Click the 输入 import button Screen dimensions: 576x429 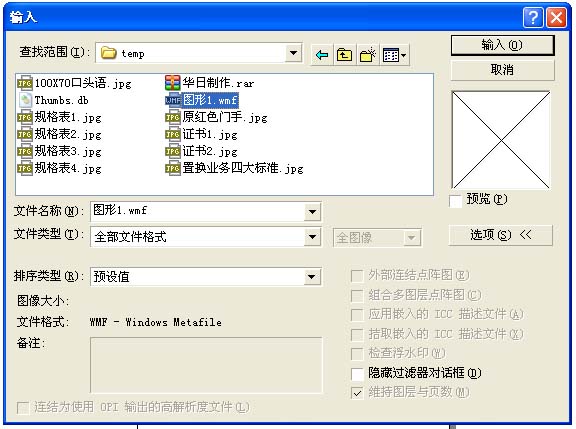coord(502,46)
